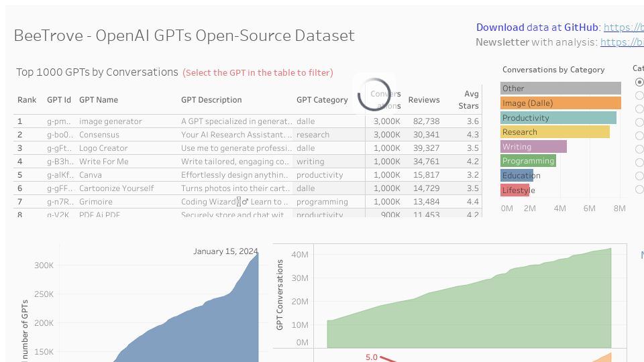
Task: Select the 'Canva' GPT name cell
Action: pyautogui.click(x=91, y=175)
